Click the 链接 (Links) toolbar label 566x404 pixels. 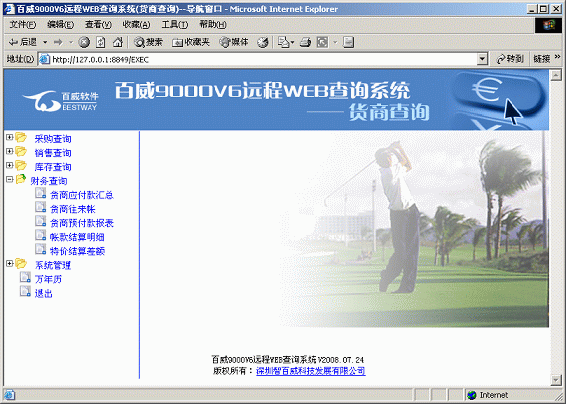542,59
